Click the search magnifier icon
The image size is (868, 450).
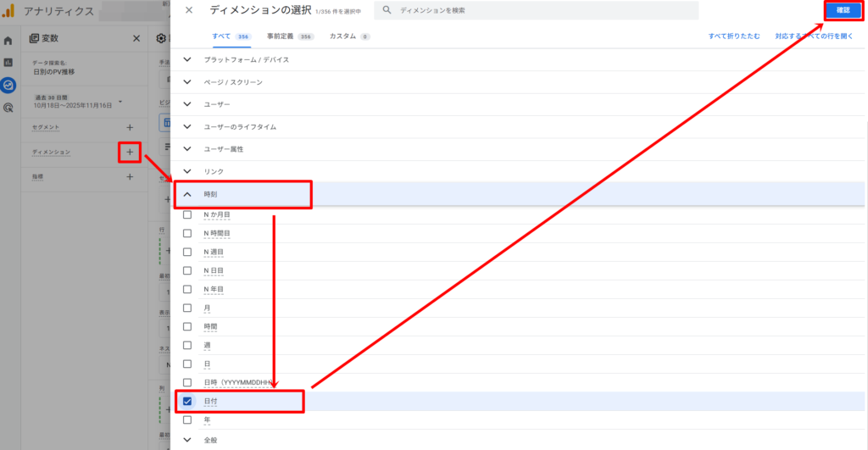(x=387, y=10)
